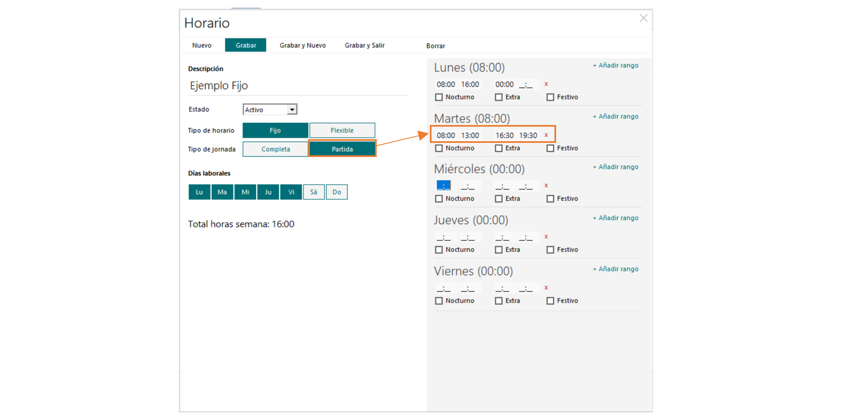868x417 pixels.
Task: Toggle Lu working day
Action: click(x=199, y=192)
